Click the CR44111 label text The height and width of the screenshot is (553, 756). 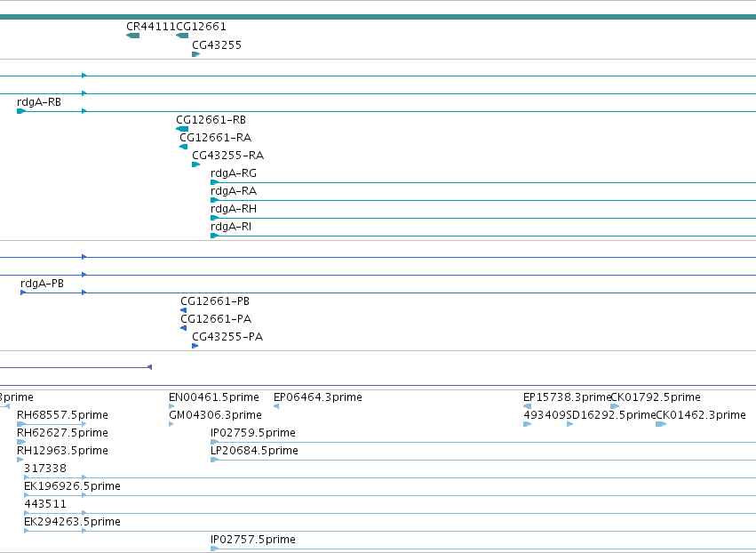[151, 27]
